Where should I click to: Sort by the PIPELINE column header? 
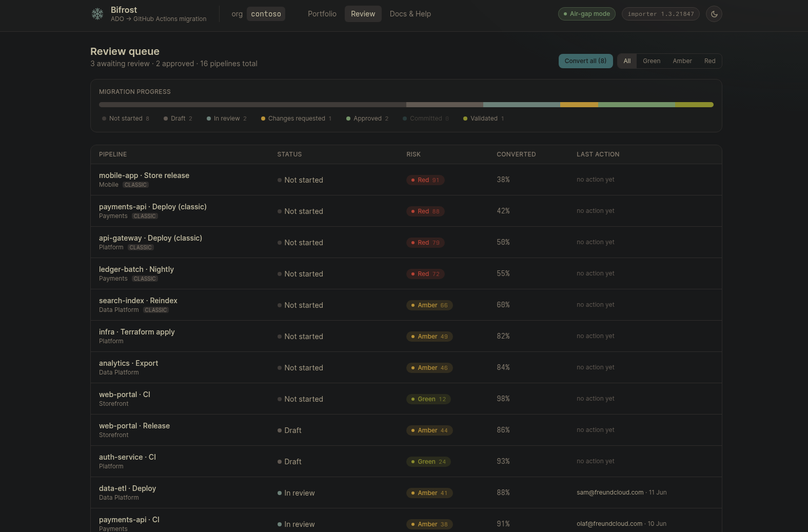click(x=113, y=154)
